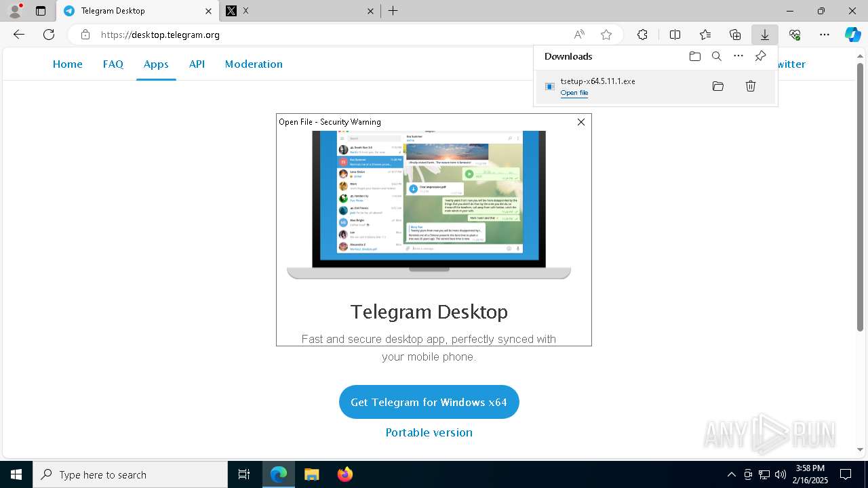Toggle split screen view icon
This screenshot has width=868, height=488.
tap(675, 35)
